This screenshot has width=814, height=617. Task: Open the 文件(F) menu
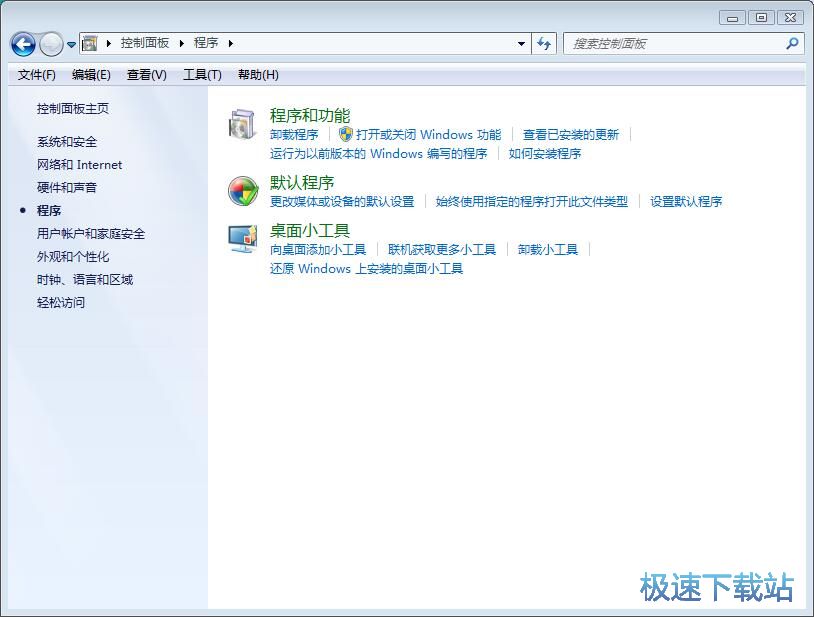[36, 75]
